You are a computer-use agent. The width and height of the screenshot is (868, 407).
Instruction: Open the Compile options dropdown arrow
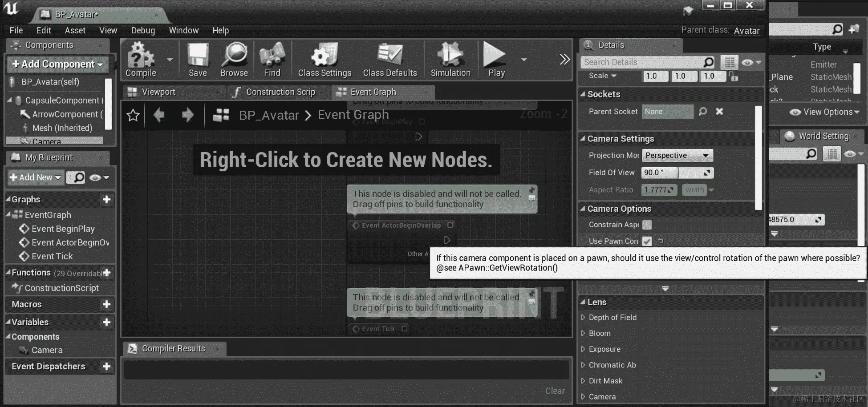tap(170, 59)
